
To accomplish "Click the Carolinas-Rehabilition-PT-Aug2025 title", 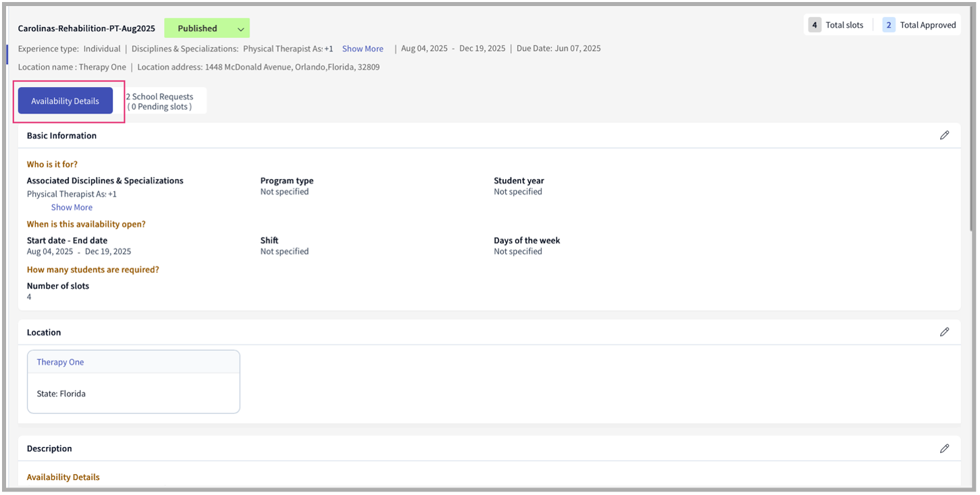I will (86, 28).
